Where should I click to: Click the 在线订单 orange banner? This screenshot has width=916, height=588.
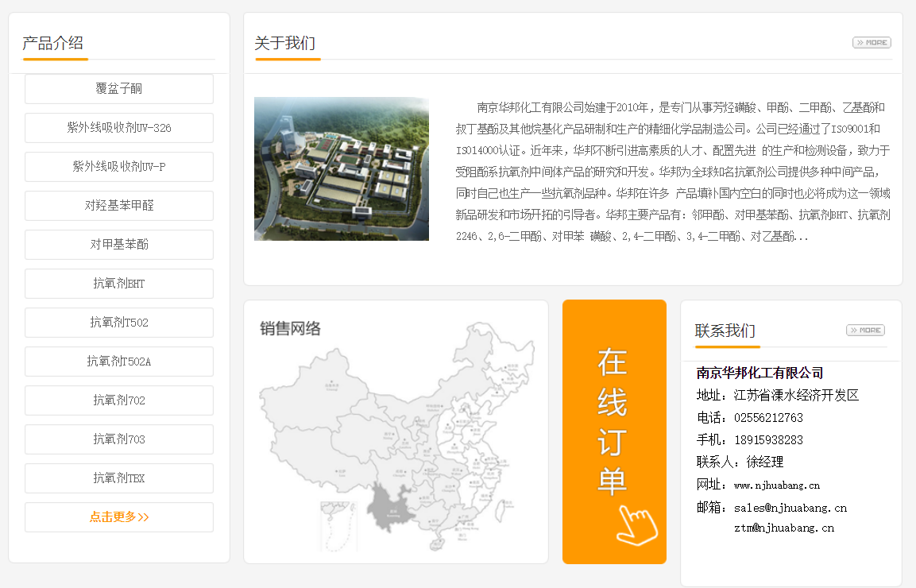tap(614, 431)
